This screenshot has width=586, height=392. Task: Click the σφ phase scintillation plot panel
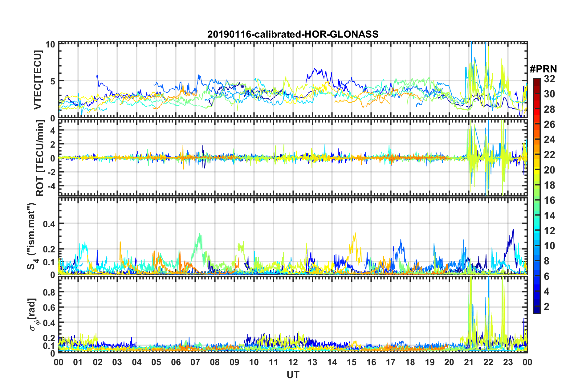point(293,314)
